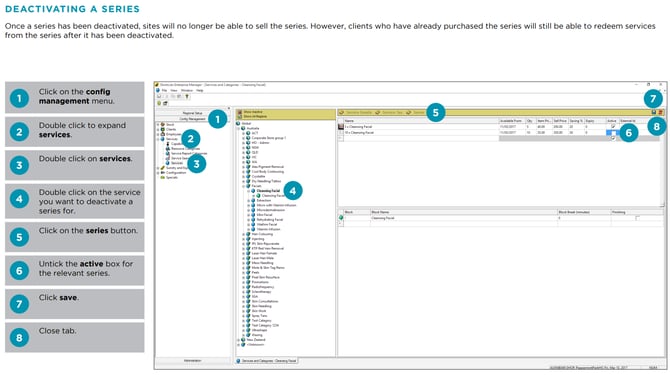This screenshot has height=375, width=670.
Task: Click the Configuration tree icon
Action: pos(163,173)
